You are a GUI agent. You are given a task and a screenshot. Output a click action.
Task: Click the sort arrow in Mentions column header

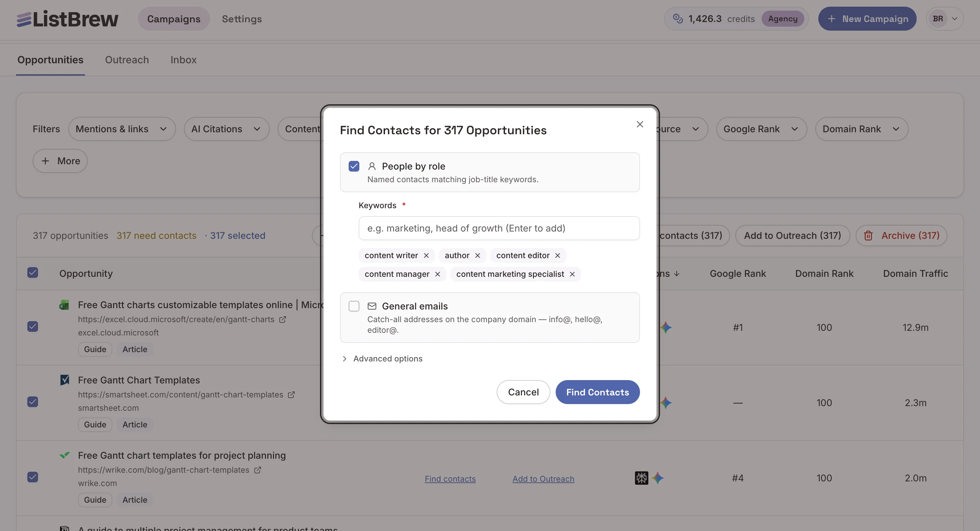[676, 274]
